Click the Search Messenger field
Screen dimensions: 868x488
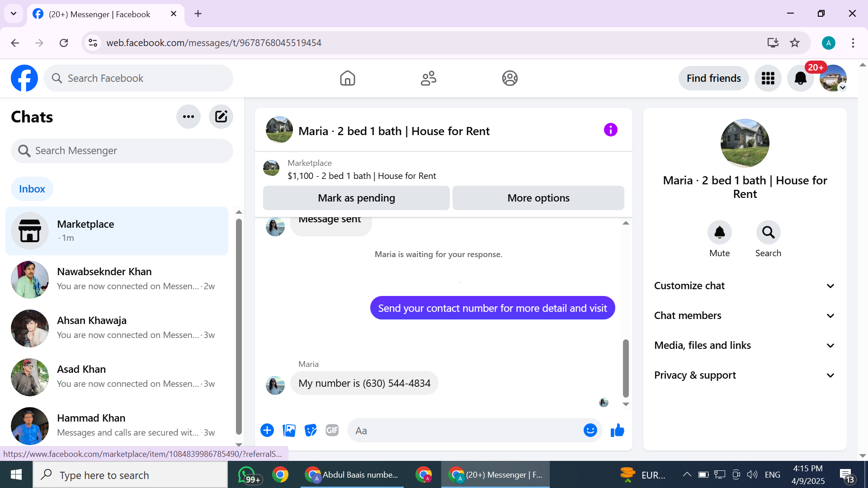pos(122,150)
